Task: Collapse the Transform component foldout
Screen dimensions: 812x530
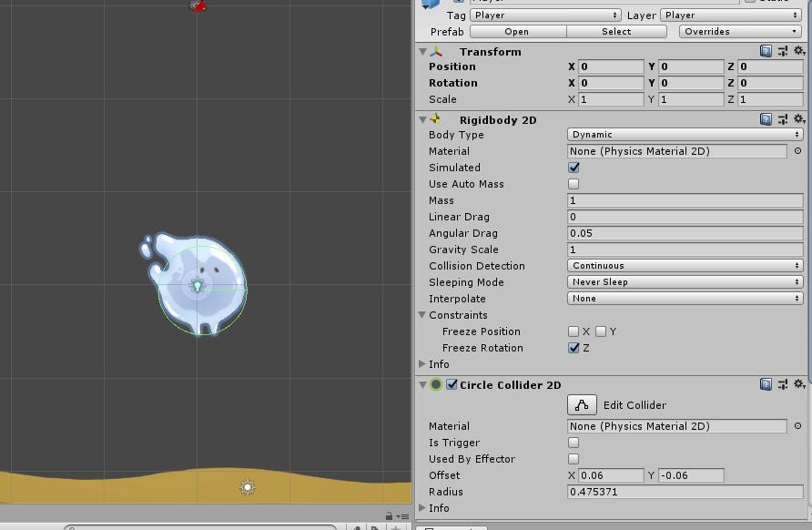Action: (x=422, y=52)
